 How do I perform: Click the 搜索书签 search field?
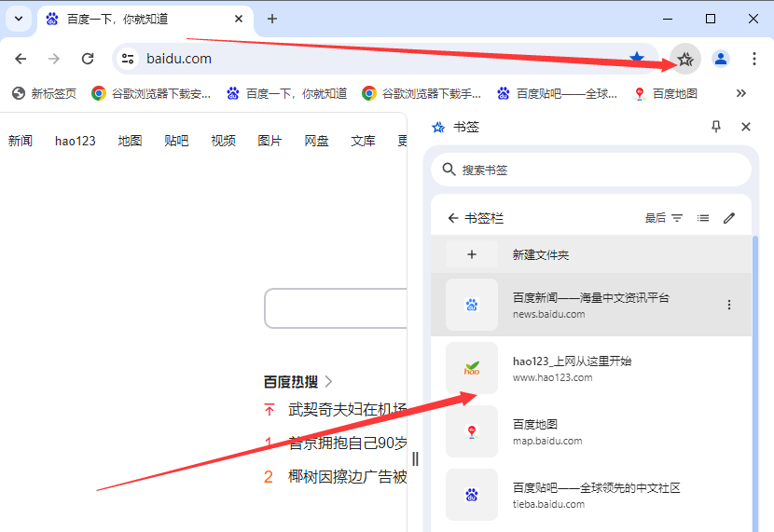[591, 170]
